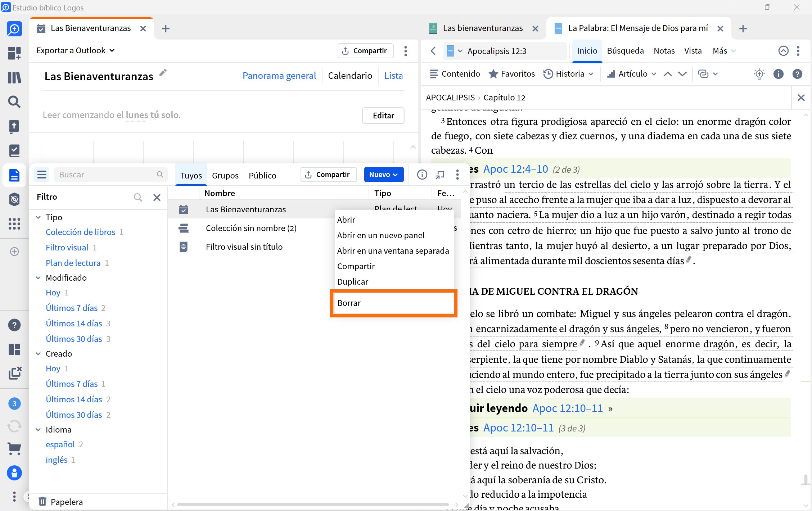Open the Exportar a Outlook dropdown
This screenshot has height=511, width=812.
coord(76,50)
